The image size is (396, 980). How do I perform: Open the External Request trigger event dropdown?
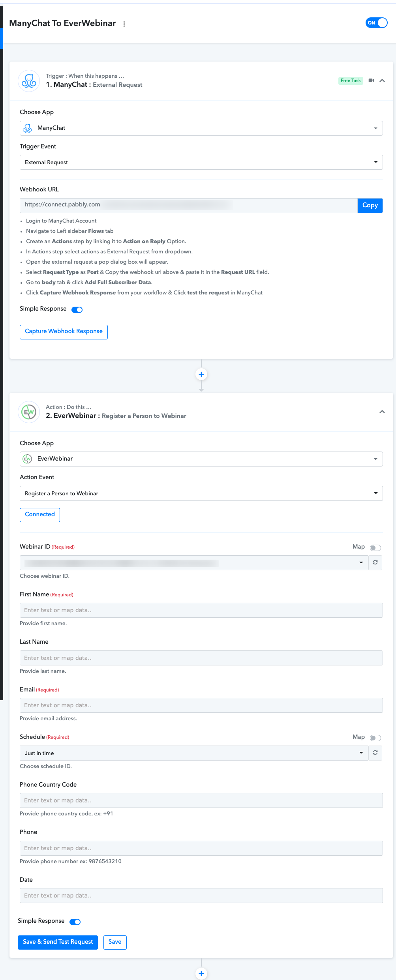point(201,162)
